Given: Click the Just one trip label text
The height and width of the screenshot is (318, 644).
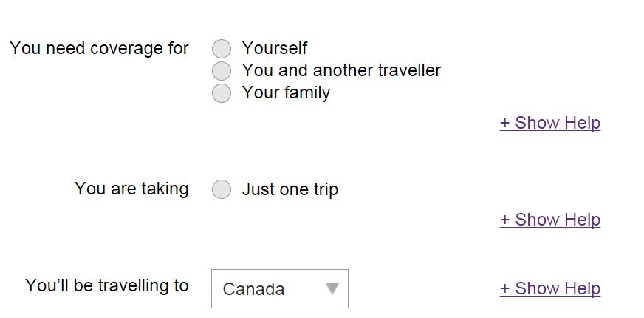Looking at the screenshot, I should 290,189.
